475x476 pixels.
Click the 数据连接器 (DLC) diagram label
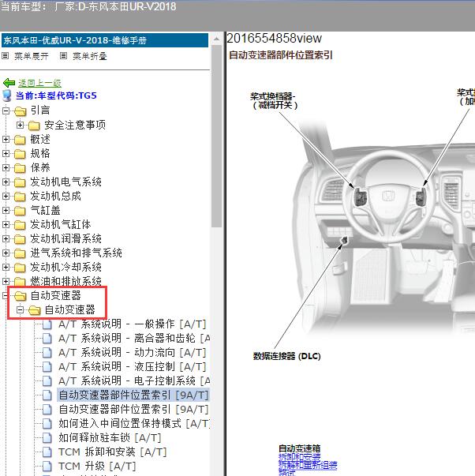click(287, 356)
